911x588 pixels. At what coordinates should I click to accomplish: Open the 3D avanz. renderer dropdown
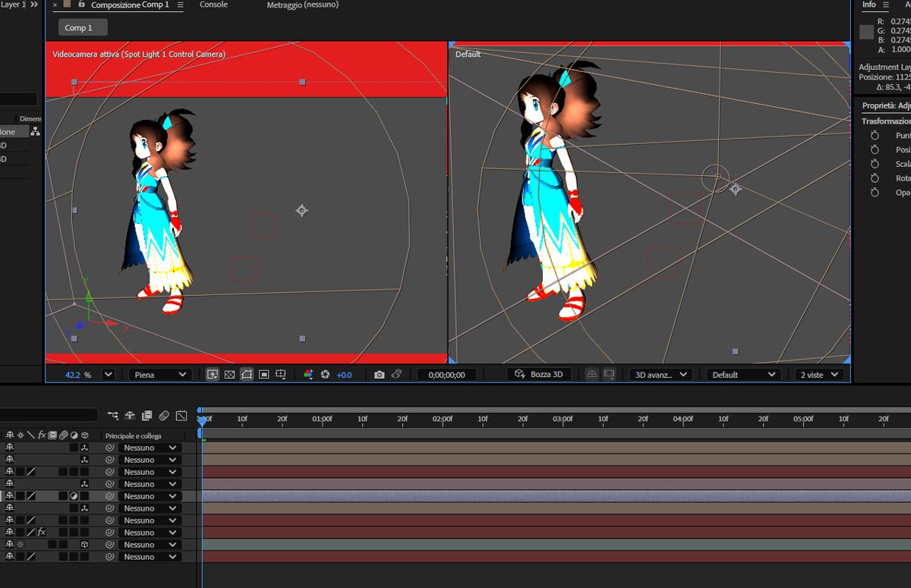click(660, 375)
